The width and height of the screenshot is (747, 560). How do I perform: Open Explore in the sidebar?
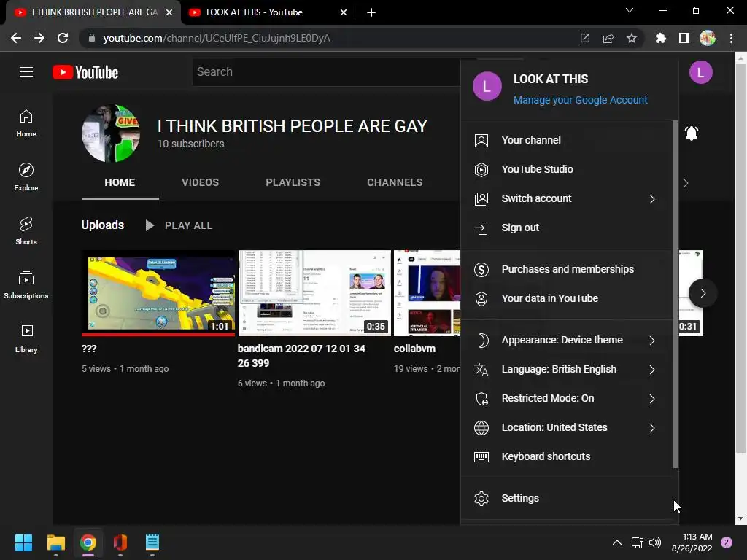26,177
